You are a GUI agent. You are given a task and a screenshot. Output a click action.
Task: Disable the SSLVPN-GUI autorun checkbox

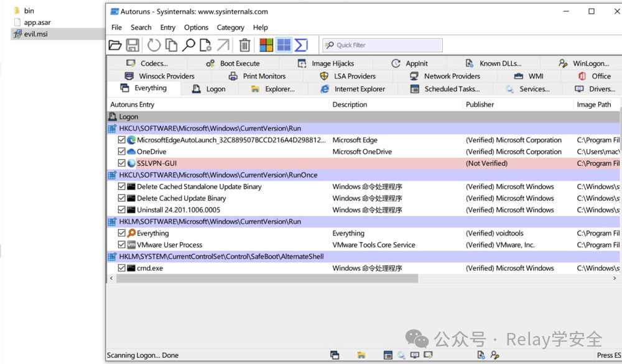122,163
